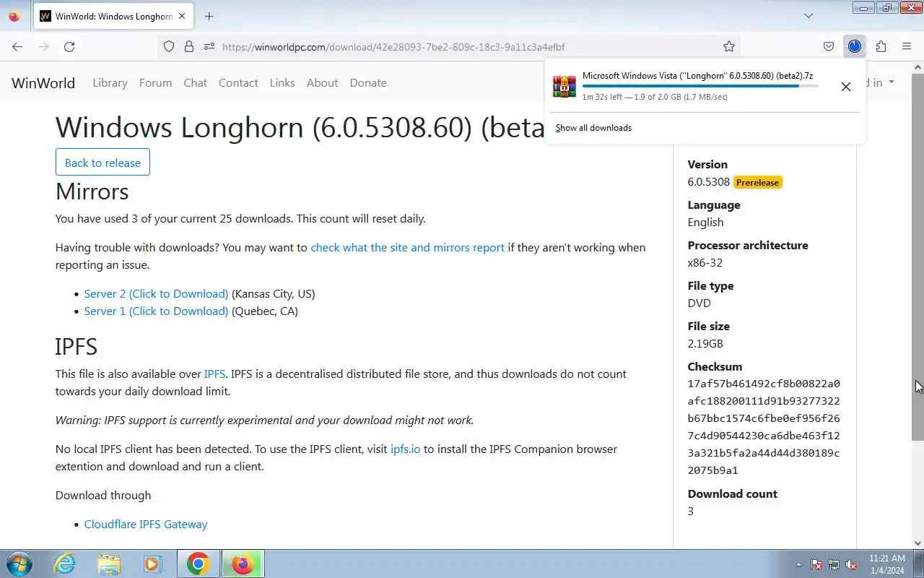The height and width of the screenshot is (578, 924).
Task: Click the download progress bar
Action: [x=700, y=87]
